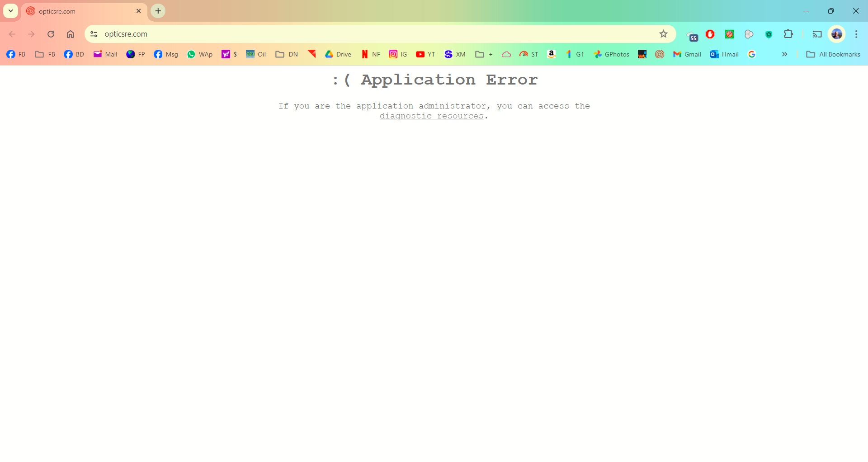Open the weather extension showing 55
The image size is (868, 462).
(x=692, y=35)
